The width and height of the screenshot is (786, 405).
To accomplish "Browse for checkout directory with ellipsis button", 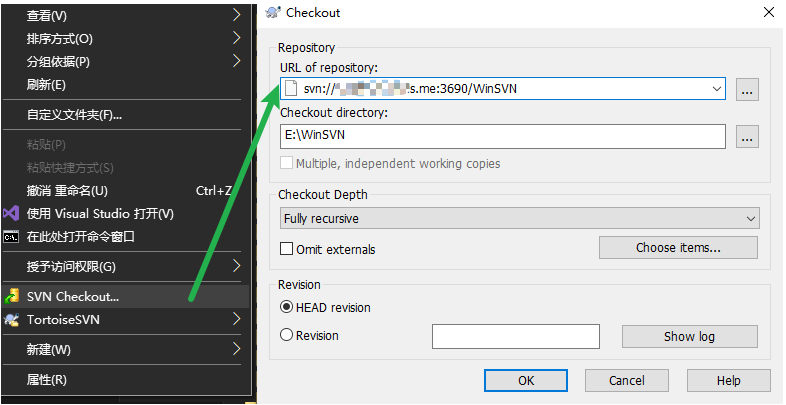I will pos(748,137).
